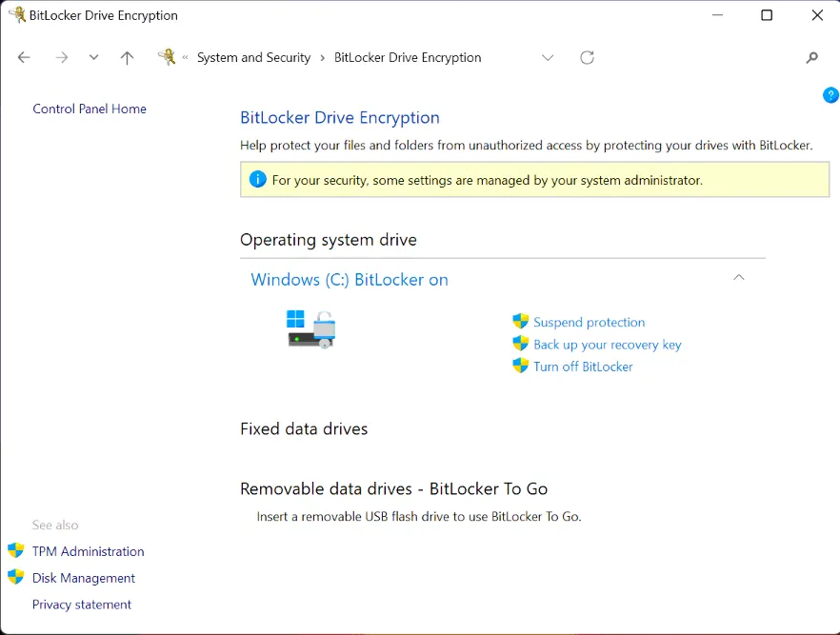840x635 pixels.
Task: Open TPM Administration
Action: [88, 551]
